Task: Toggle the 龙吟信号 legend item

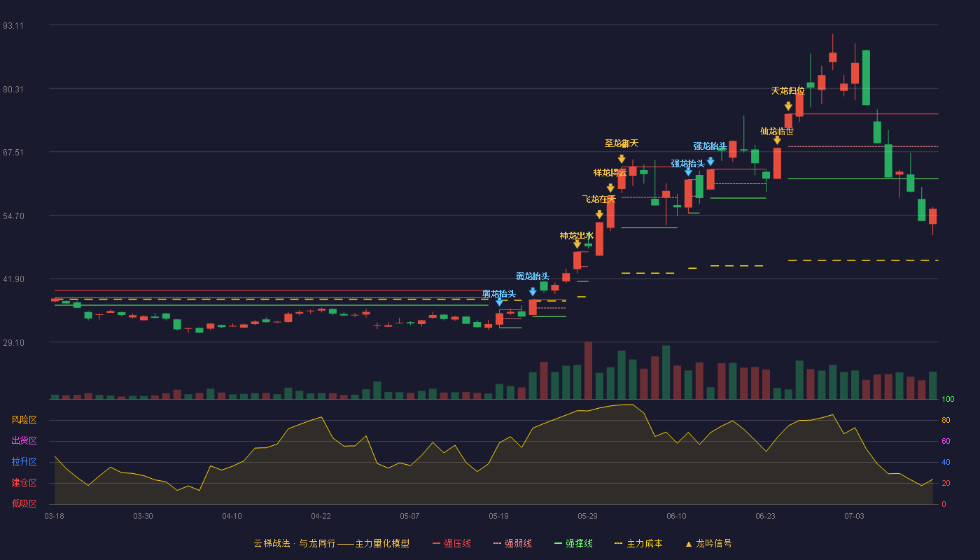Action: click(708, 543)
